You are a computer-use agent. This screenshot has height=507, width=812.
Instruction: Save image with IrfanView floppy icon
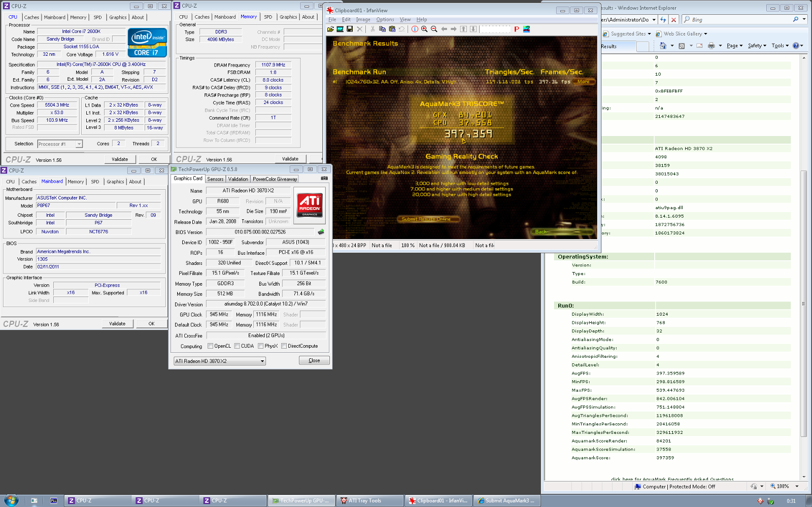350,29
